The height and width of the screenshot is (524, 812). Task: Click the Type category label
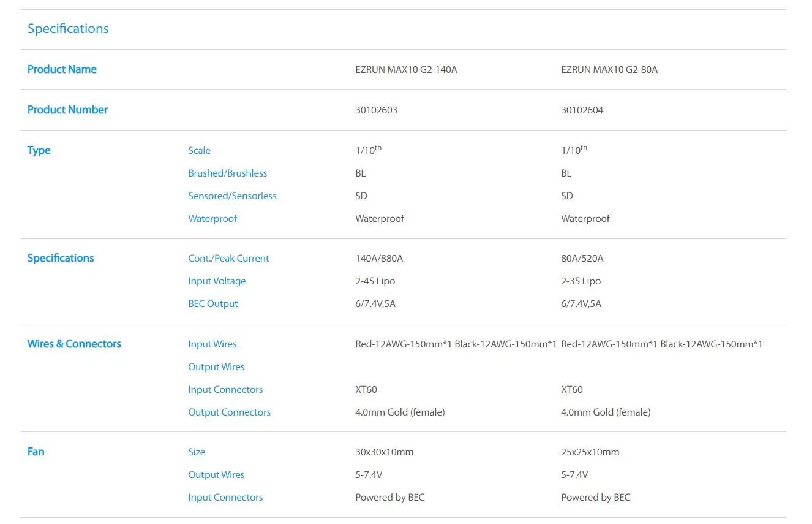pyautogui.click(x=39, y=151)
